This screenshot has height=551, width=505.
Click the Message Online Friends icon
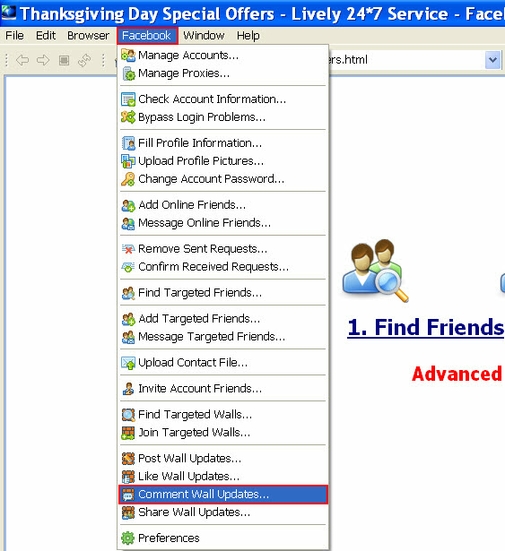[128, 223]
